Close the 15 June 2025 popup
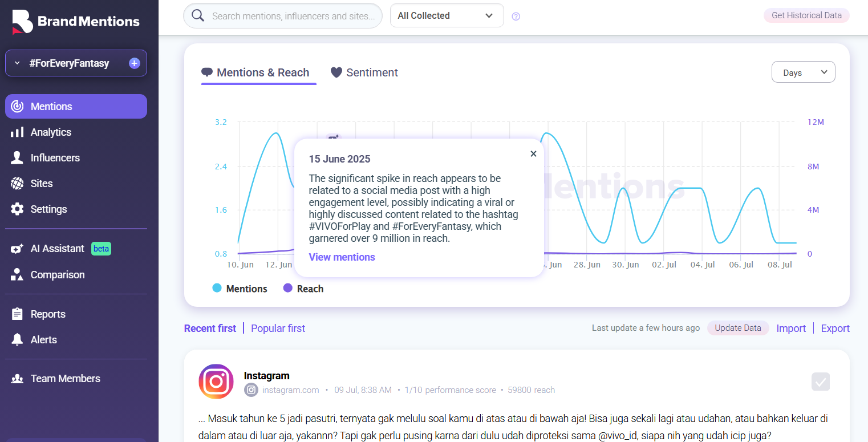This screenshot has height=442, width=868. [533, 153]
